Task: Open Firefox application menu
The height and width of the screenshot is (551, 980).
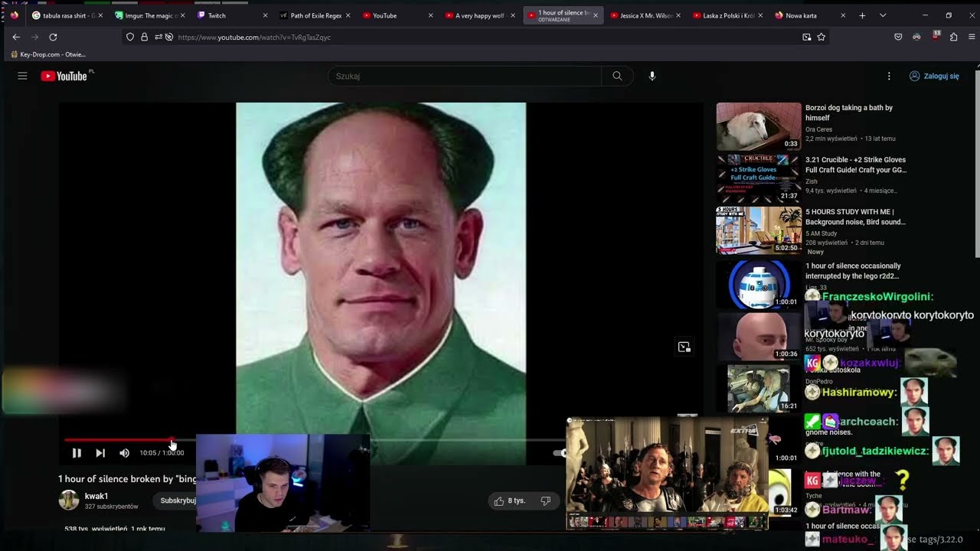Action: pos(972,37)
